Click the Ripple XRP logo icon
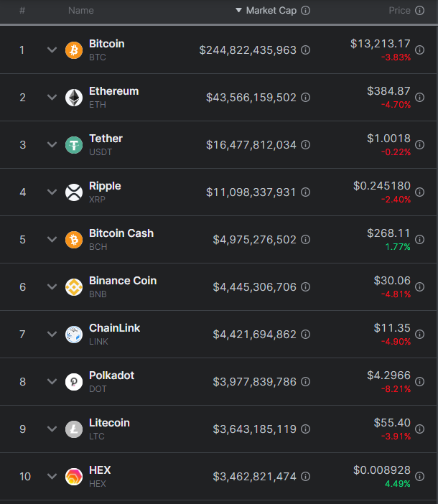Image resolution: width=438 pixels, height=504 pixels. (74, 192)
